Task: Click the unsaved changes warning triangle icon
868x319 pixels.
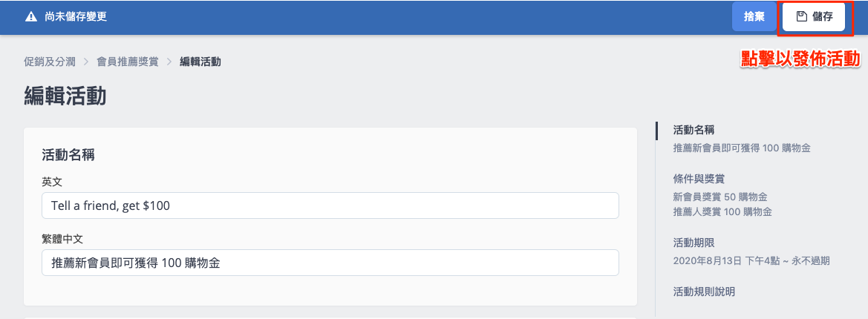Action: click(30, 16)
